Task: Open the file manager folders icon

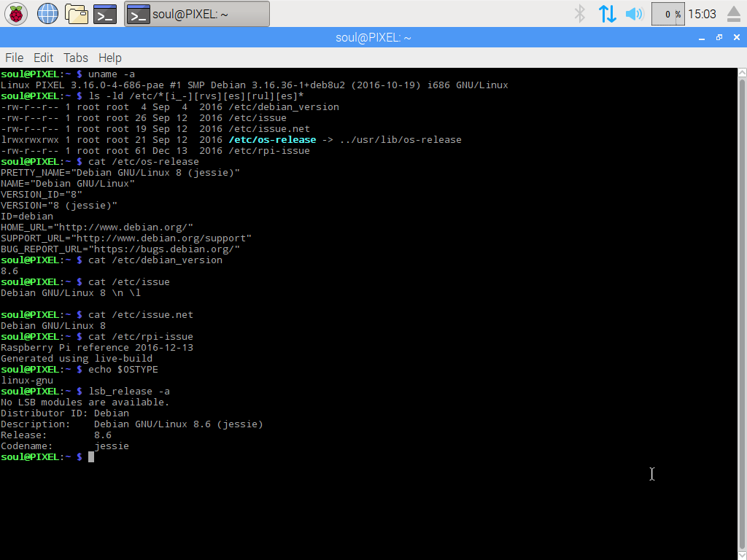Action: pyautogui.click(x=76, y=14)
